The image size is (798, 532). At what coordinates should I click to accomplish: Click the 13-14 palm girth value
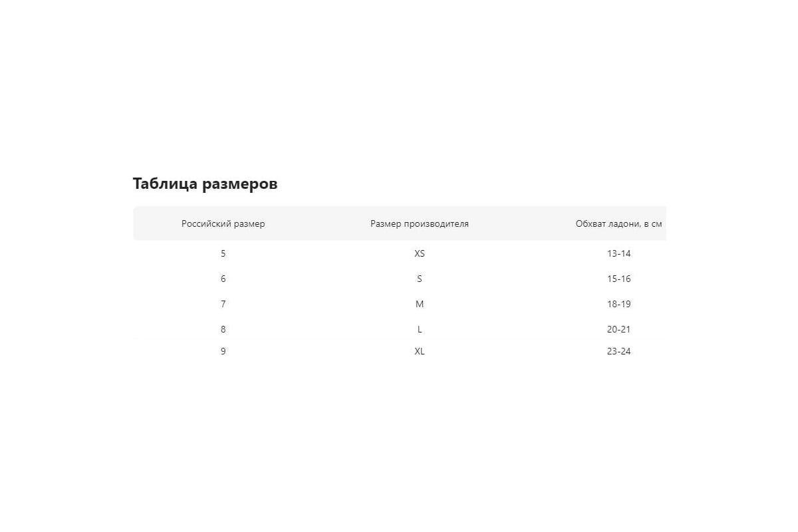coord(618,253)
